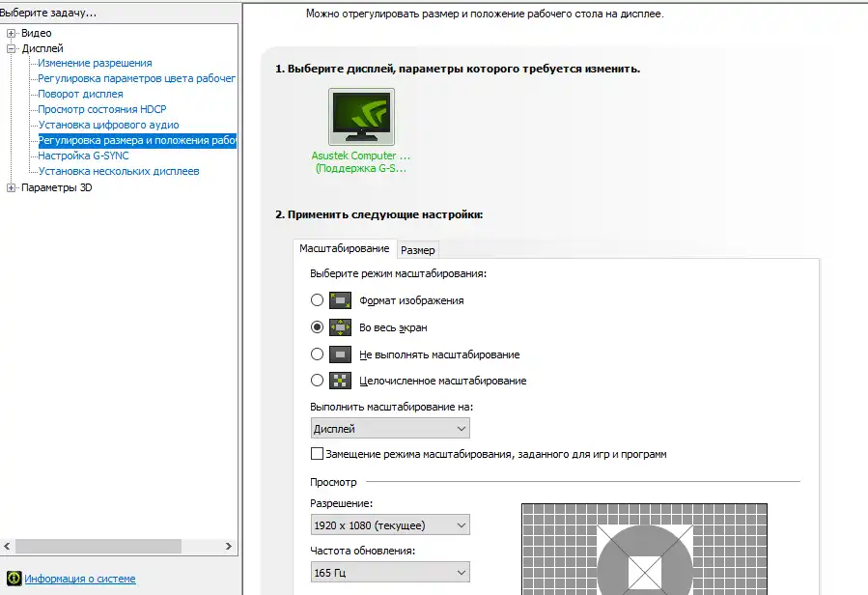The image size is (868, 595).
Task: Click the horizontal scrollbar thumb in task pane
Action: (98, 547)
